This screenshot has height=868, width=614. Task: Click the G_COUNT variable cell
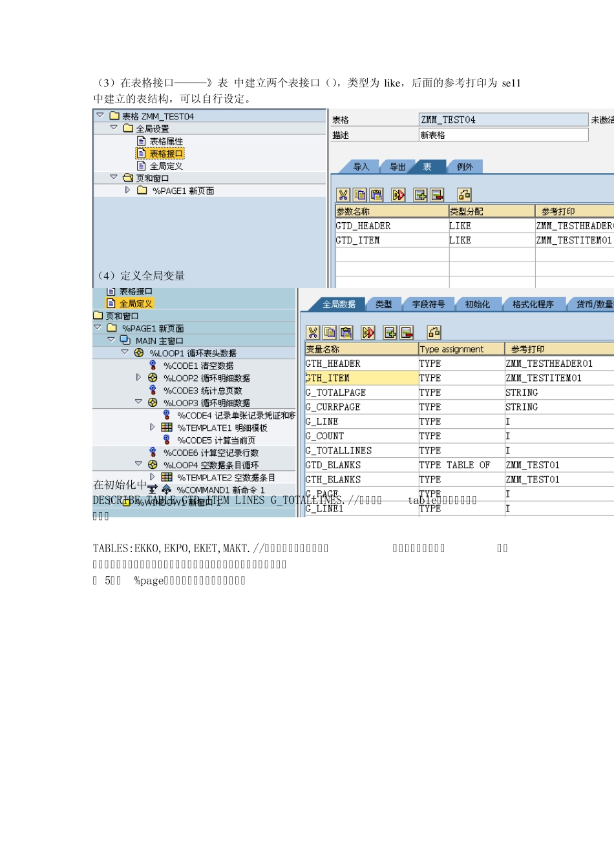tap(361, 436)
